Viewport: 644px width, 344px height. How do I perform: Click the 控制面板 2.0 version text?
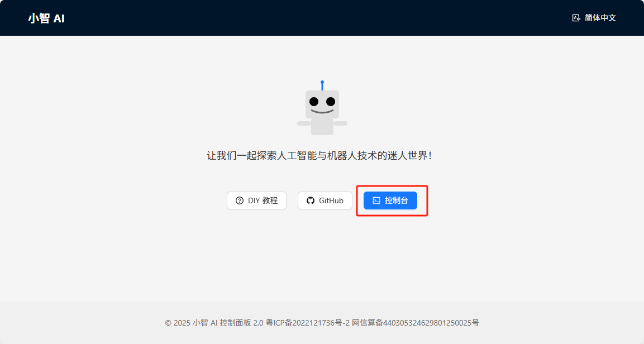[241, 323]
